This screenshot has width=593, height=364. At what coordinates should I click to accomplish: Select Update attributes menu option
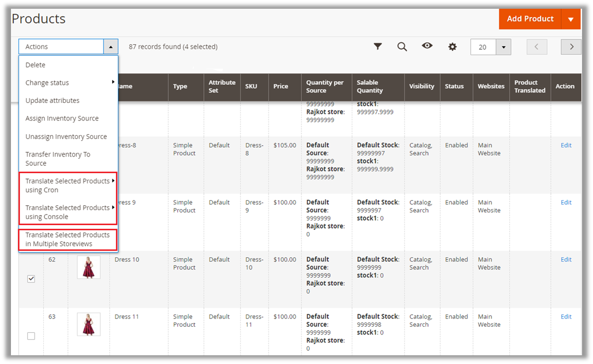(53, 101)
